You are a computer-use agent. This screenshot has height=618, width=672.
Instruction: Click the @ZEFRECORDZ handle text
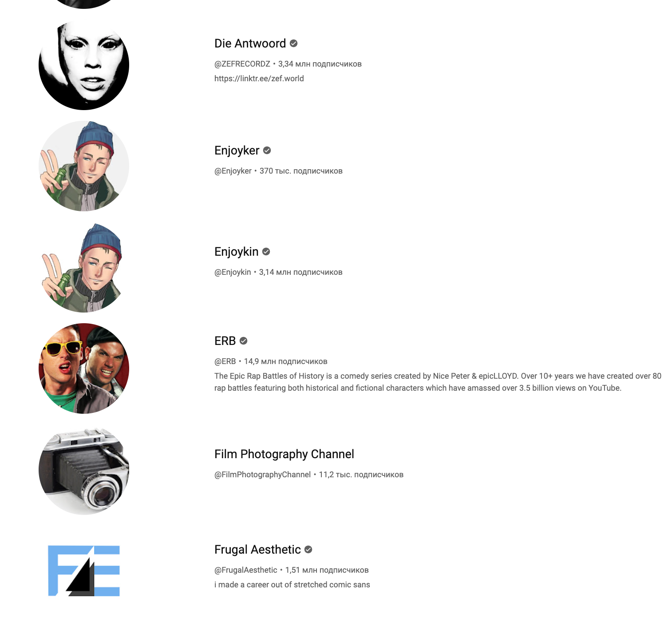242,64
